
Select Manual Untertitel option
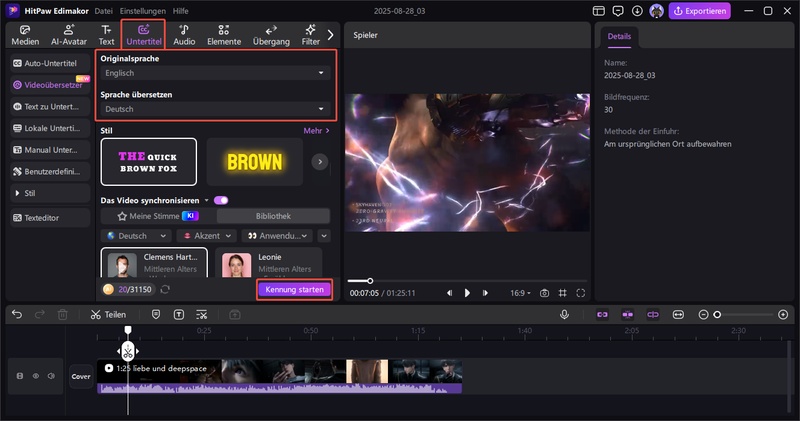50,150
